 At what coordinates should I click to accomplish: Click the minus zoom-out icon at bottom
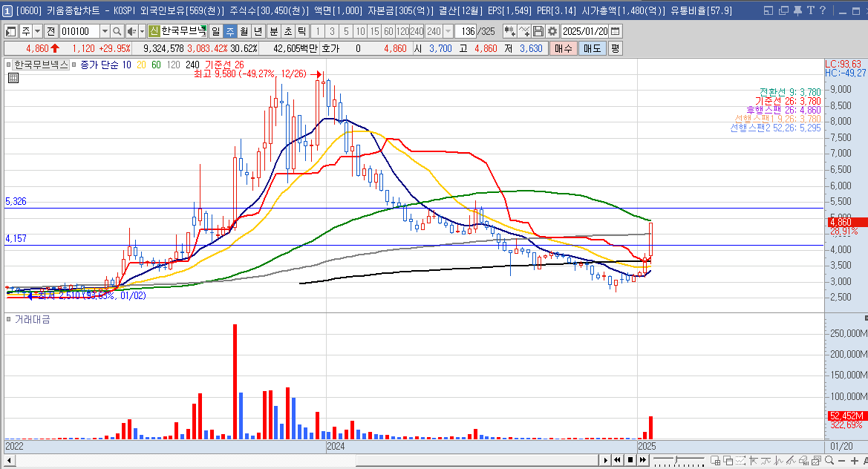842,460
